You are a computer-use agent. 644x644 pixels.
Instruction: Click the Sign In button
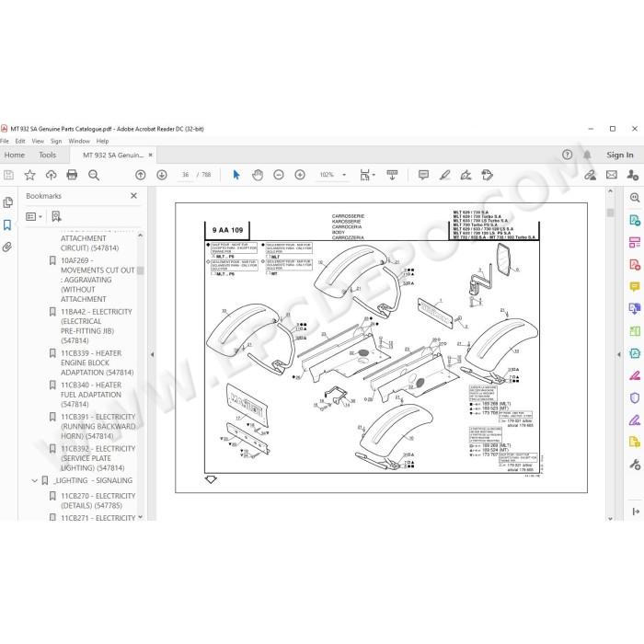click(x=620, y=155)
